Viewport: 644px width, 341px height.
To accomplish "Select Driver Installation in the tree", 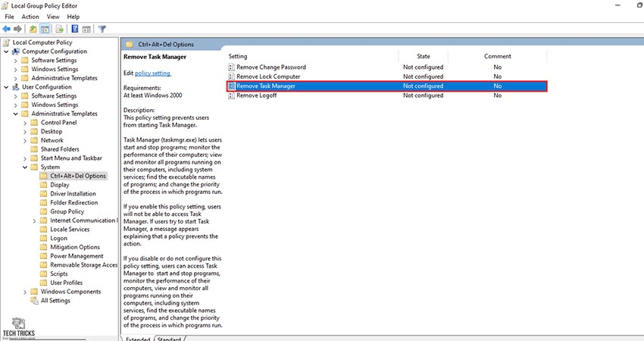I will 73,193.
